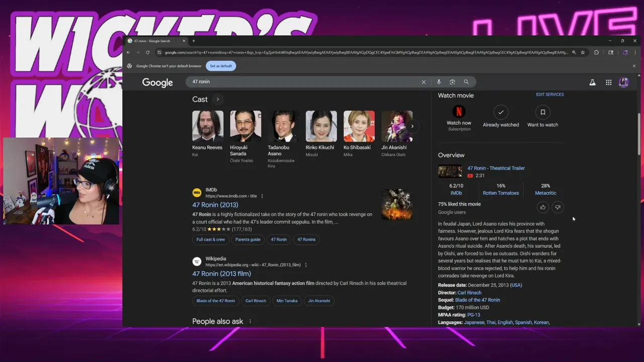Open Wikipedia result options menu
Viewport: 644px width, 362px height.
coord(305,265)
